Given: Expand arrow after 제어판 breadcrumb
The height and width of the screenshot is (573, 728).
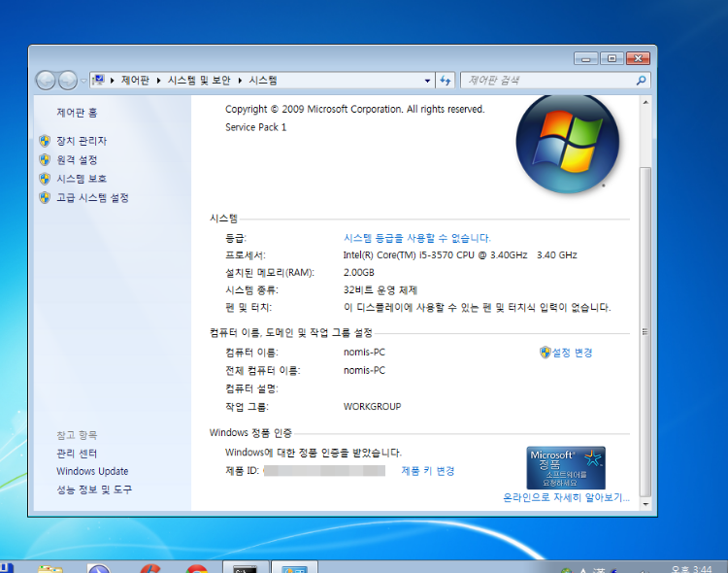Looking at the screenshot, I should (x=158, y=81).
